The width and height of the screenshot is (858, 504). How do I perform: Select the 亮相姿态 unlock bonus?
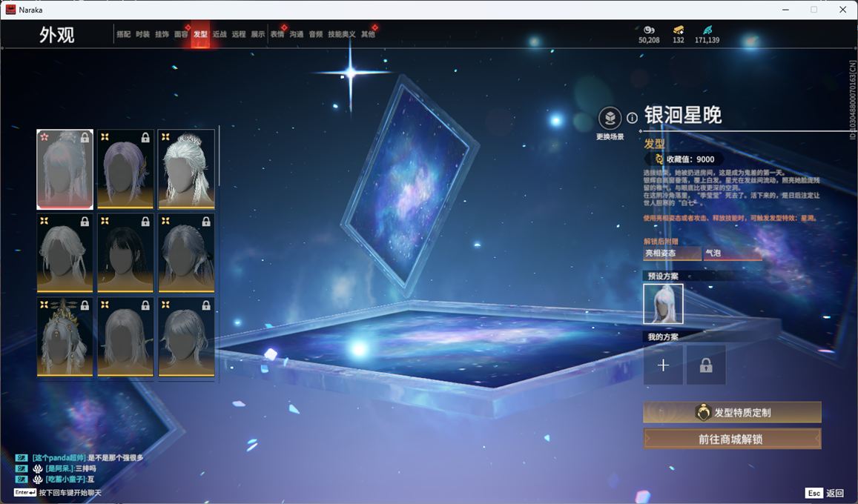click(672, 253)
